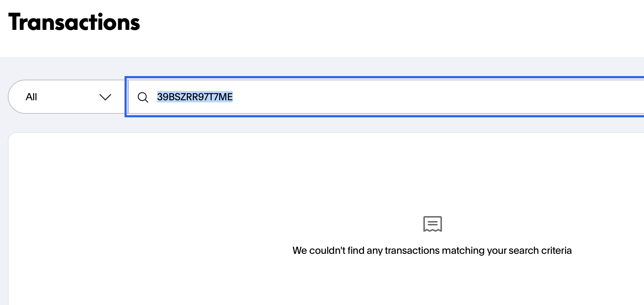Click the end of the 39BSZRR97T7ME query text
Image resolution: width=644 pixels, height=305 pixels.
[233, 97]
